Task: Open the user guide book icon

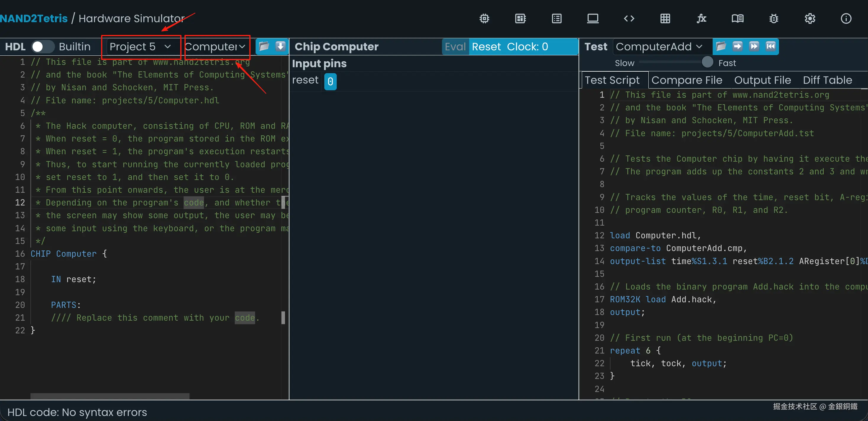Action: (737, 19)
